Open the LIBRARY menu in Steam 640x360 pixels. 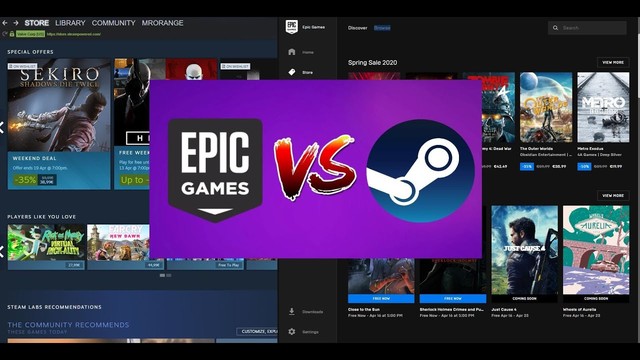click(x=70, y=23)
